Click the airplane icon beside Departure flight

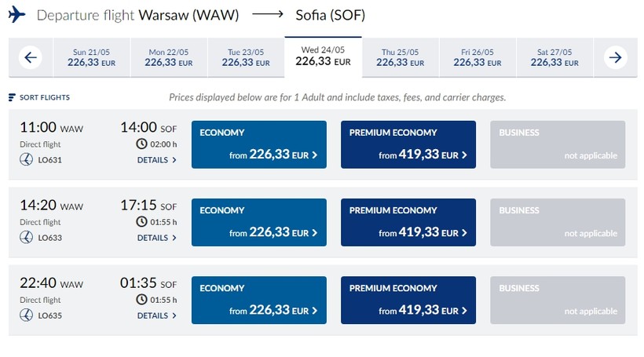click(17, 16)
